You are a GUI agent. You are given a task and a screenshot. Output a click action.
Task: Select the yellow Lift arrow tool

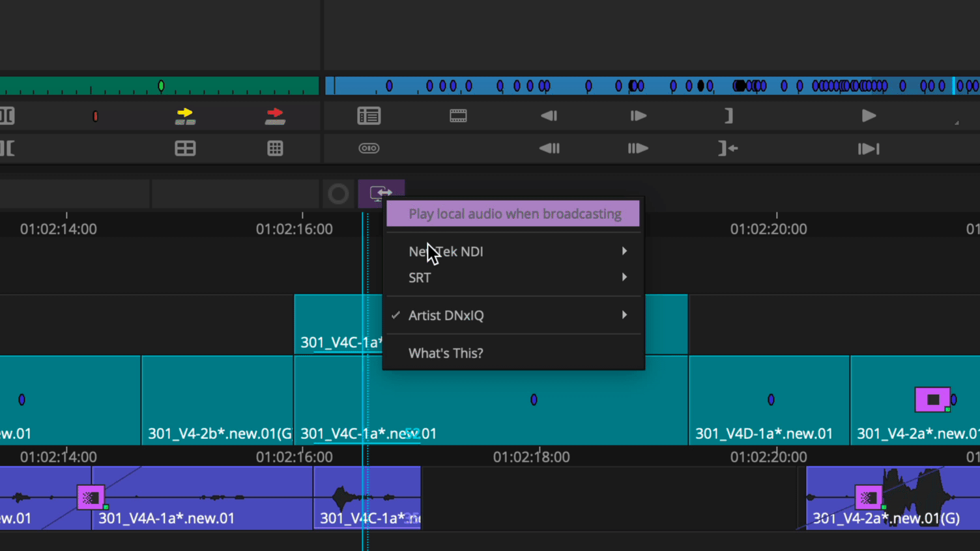point(184,115)
